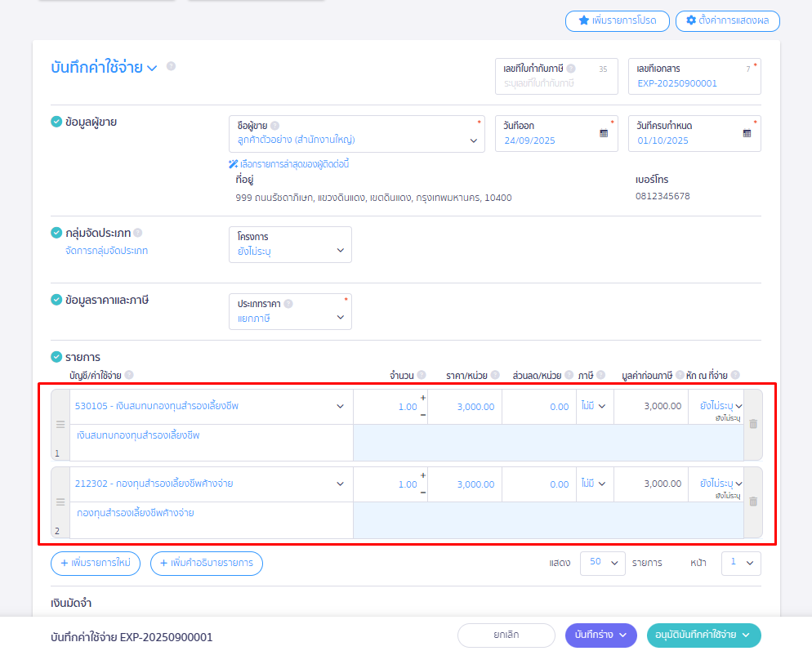The image size is (812, 651).
Task: Expand account 530105 dropdown in row 1
Action: [x=341, y=406]
